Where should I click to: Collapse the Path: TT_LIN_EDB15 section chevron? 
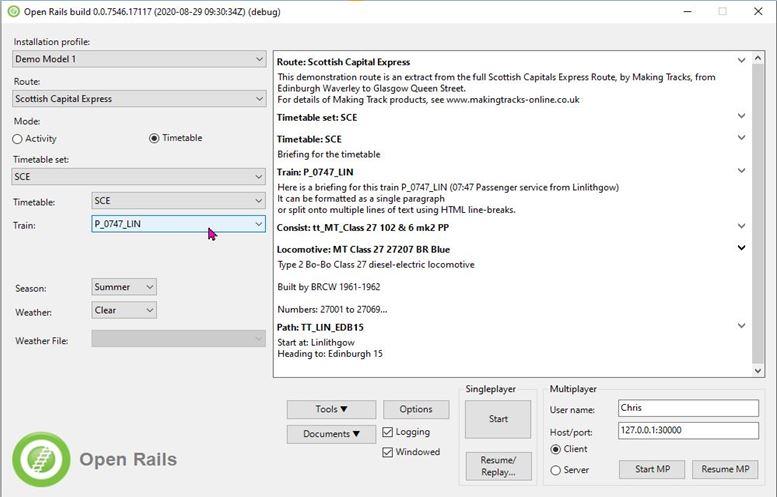coord(741,326)
